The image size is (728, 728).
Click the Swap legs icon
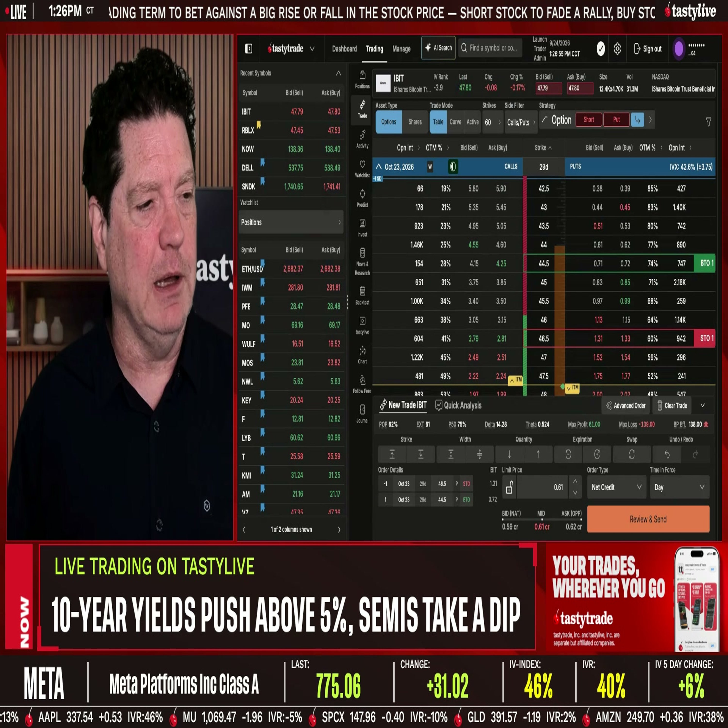631,455
